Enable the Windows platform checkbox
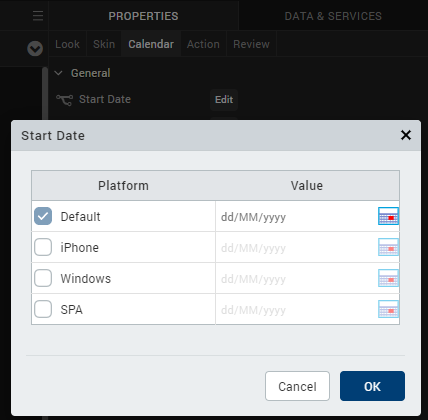The image size is (428, 420). (43, 278)
